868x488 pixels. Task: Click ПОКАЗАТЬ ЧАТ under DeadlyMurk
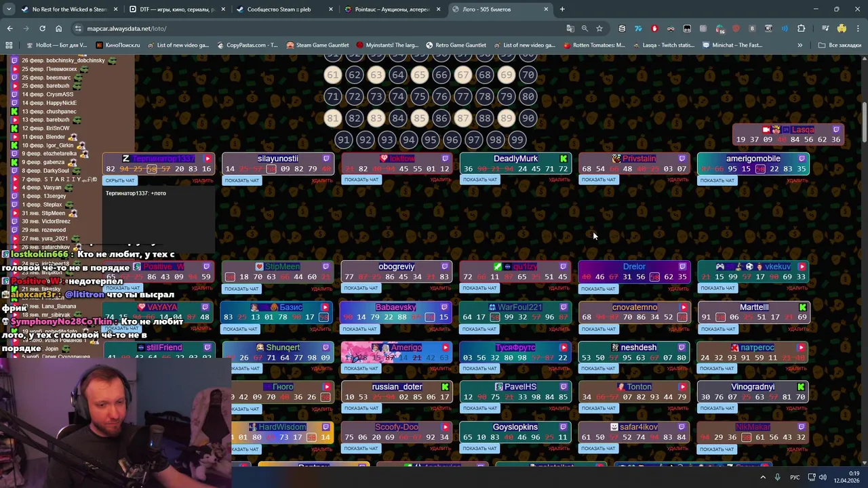479,180
